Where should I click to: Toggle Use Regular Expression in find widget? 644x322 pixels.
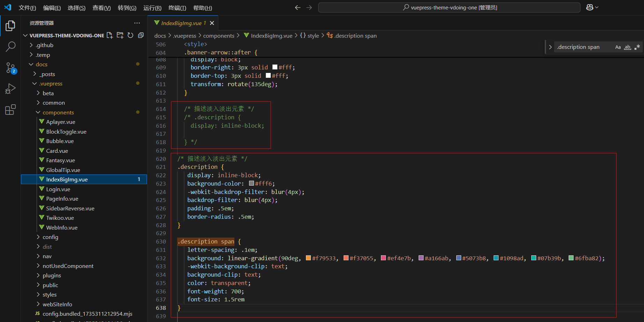(637, 47)
